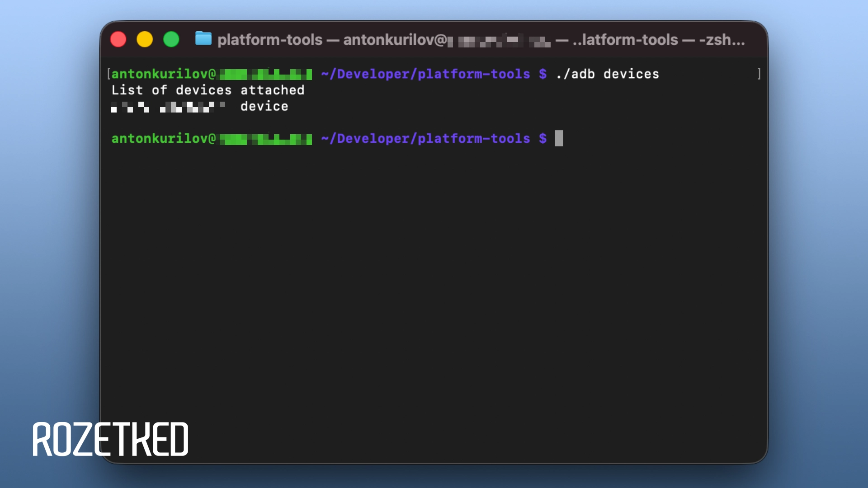Click the red close window button

[x=118, y=39]
